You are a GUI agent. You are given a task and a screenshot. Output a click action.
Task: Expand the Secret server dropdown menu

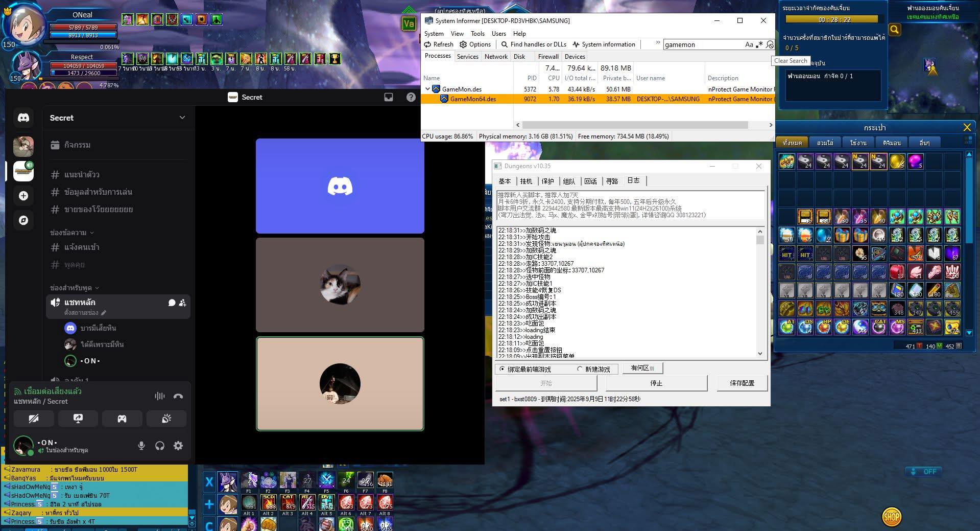click(182, 118)
